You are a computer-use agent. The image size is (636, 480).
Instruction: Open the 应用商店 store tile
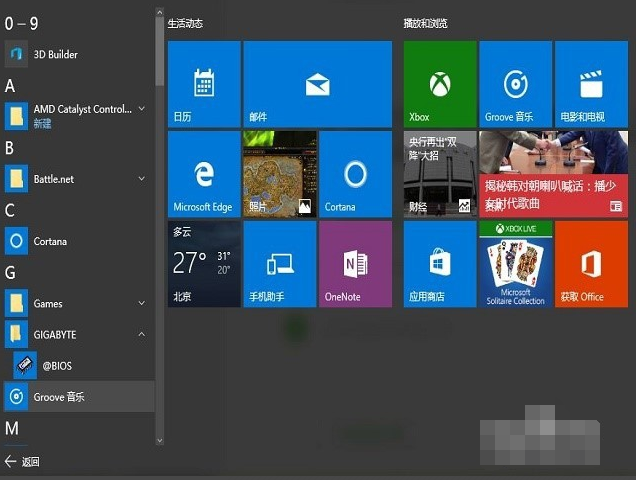440,264
